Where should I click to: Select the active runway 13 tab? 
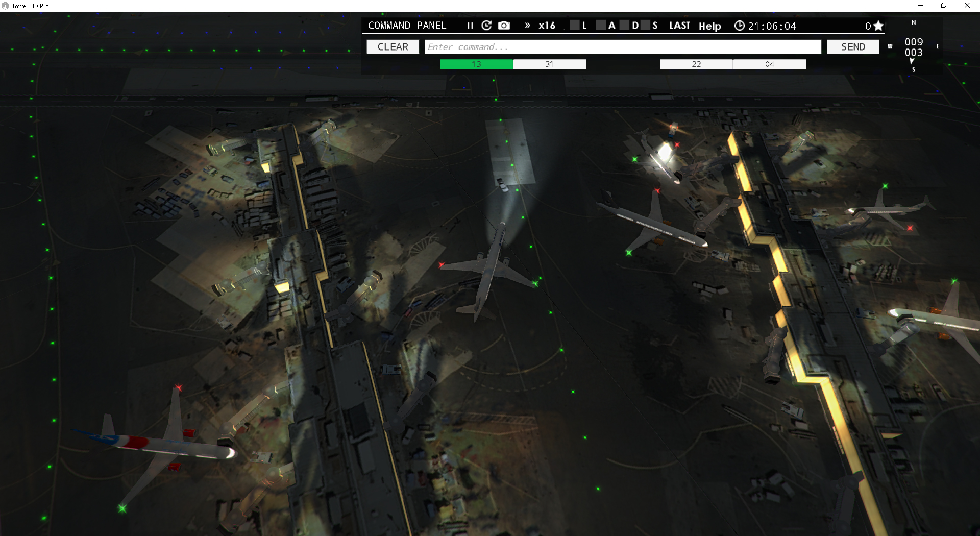[x=476, y=64]
